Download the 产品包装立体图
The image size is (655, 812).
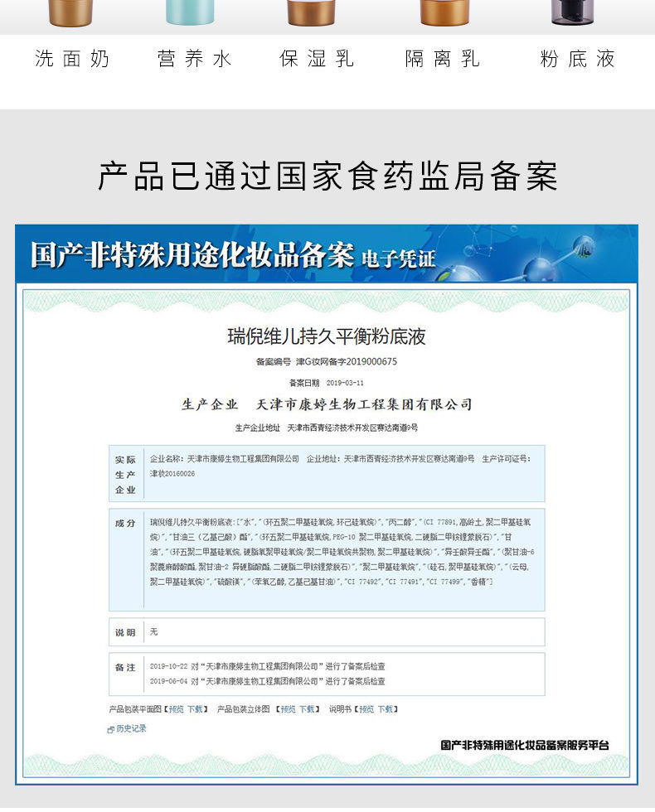pos(307,709)
